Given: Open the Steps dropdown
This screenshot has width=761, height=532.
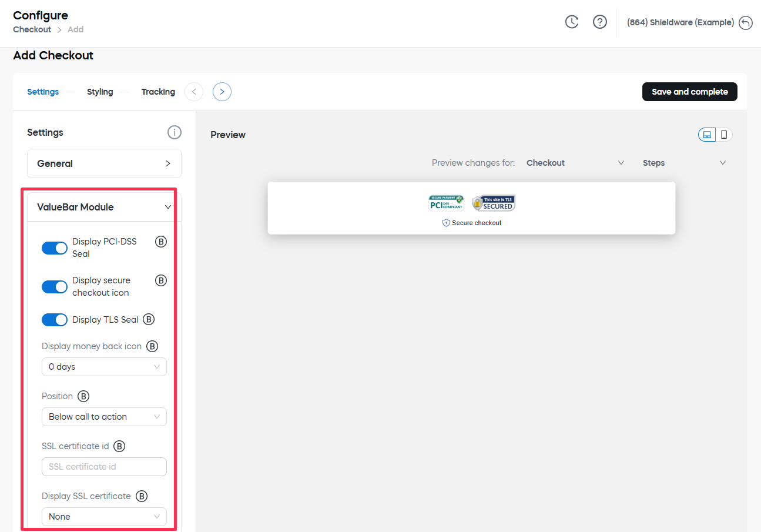Looking at the screenshot, I should tap(684, 163).
